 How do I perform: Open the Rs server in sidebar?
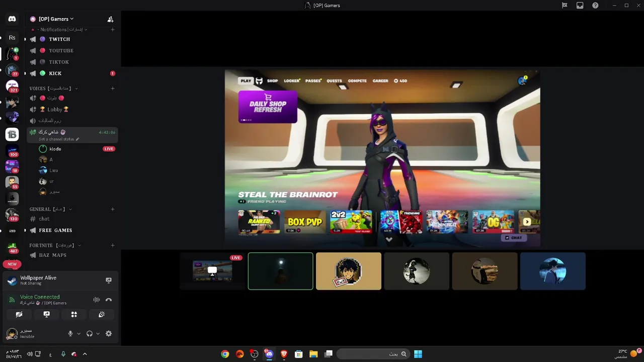tap(12, 38)
